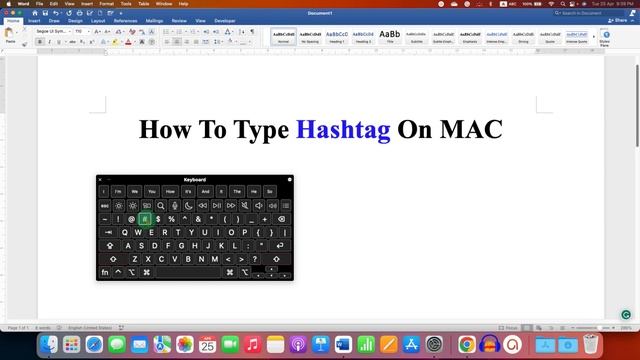Open the Mailings tab
This screenshot has height=360, width=640.
tap(154, 21)
